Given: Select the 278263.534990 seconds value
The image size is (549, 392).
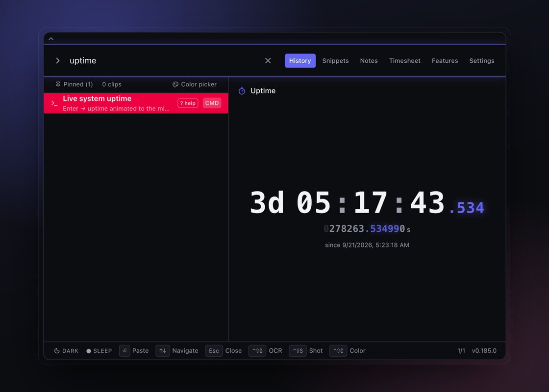Looking at the screenshot, I should pos(367,229).
